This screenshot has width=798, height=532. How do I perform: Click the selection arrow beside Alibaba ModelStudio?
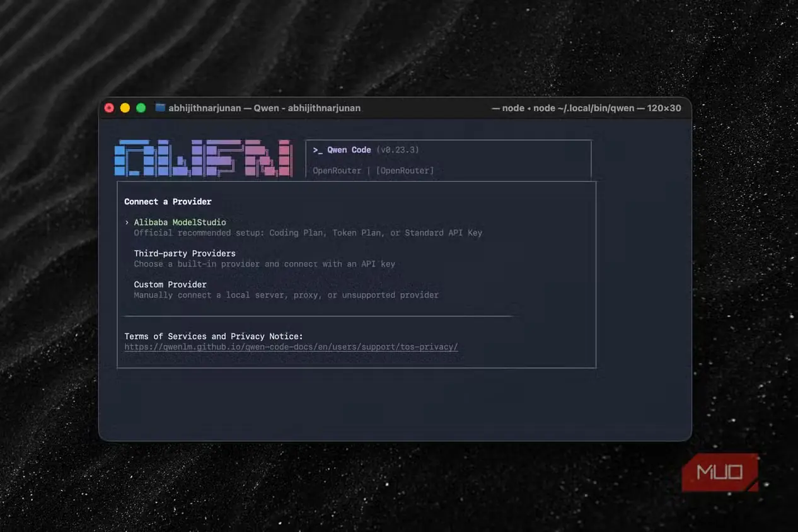pyautogui.click(x=127, y=223)
